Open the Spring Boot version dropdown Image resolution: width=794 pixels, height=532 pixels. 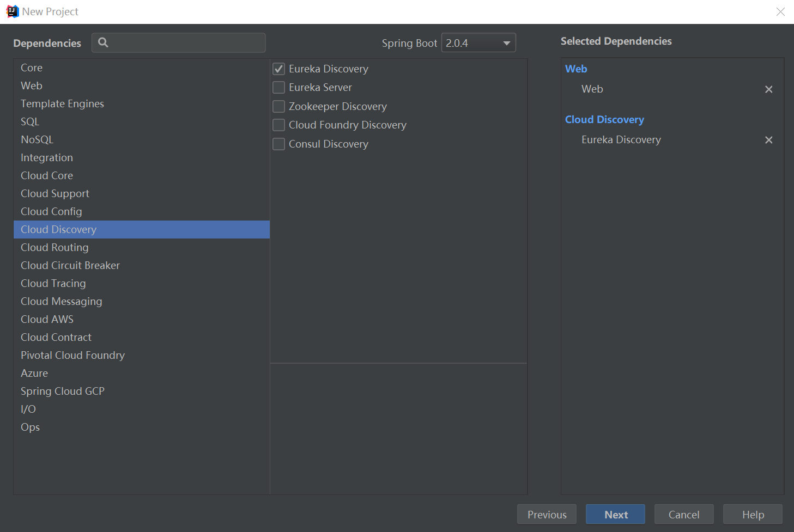coord(478,43)
